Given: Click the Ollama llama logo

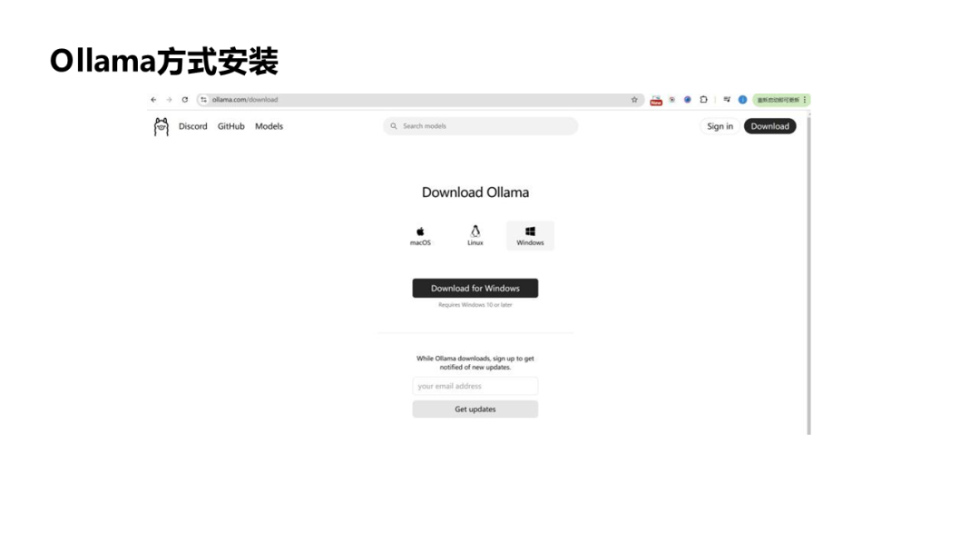Looking at the screenshot, I should tap(162, 126).
